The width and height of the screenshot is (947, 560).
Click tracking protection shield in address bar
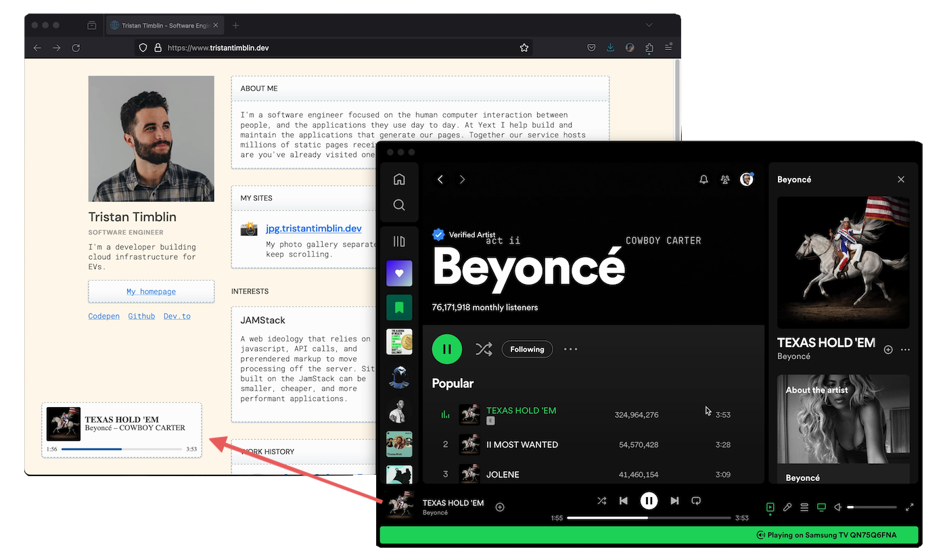point(143,48)
